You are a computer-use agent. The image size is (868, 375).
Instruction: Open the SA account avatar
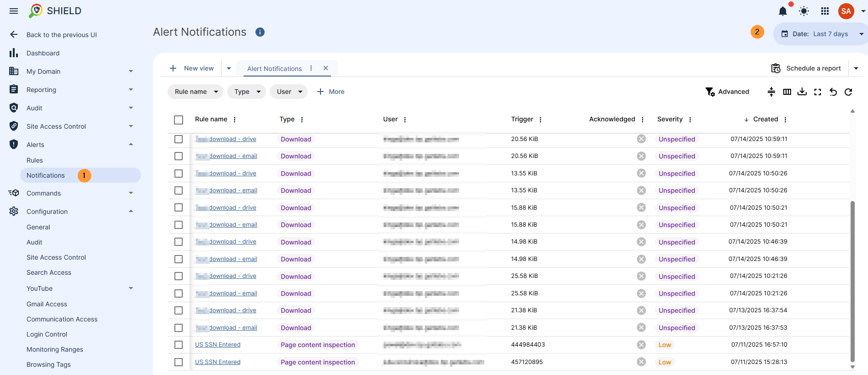coord(846,11)
